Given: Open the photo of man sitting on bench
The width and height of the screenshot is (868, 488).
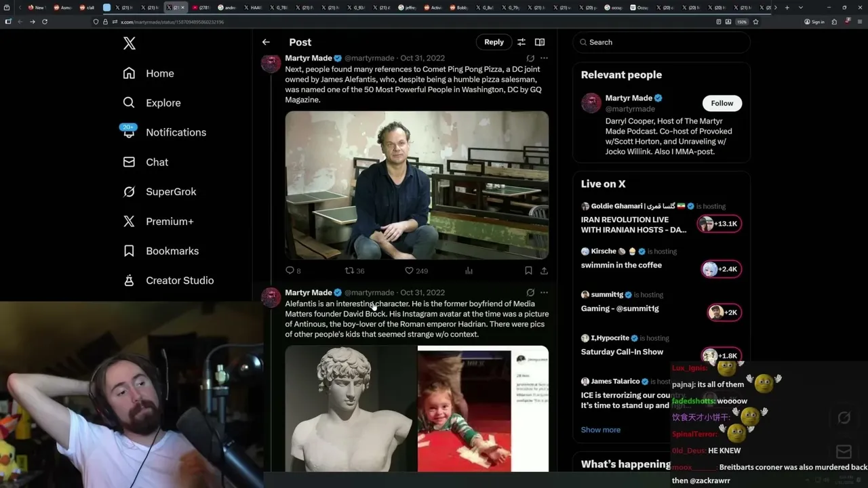Looking at the screenshot, I should tap(417, 185).
